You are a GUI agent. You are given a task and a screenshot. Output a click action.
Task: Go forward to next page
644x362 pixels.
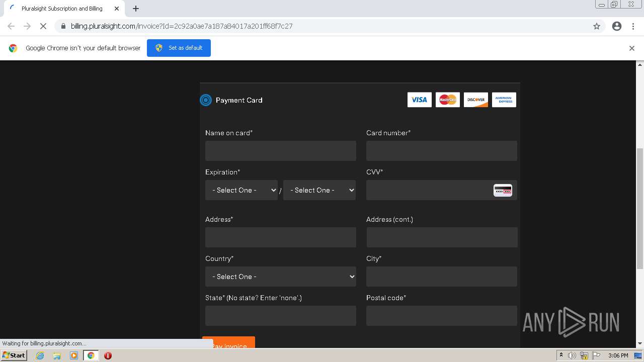[27, 26]
